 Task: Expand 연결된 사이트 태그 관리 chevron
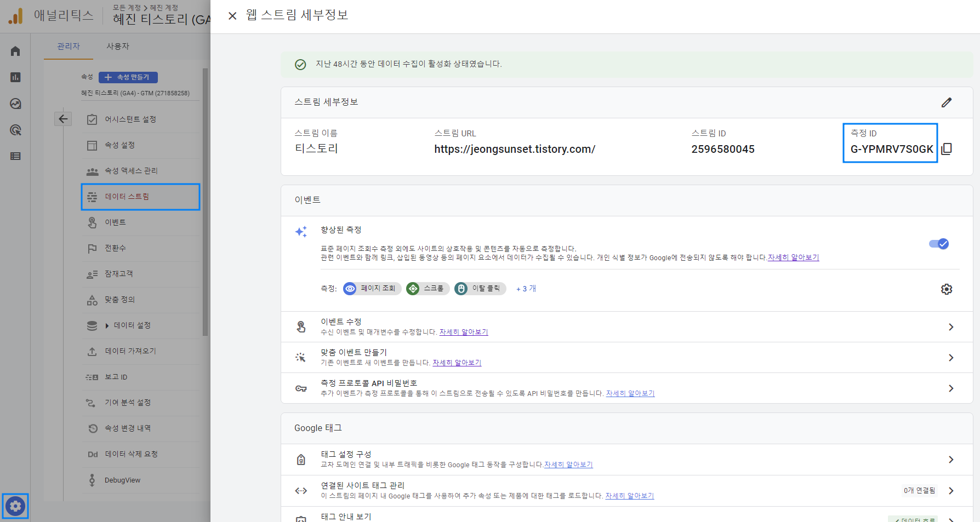click(x=951, y=491)
